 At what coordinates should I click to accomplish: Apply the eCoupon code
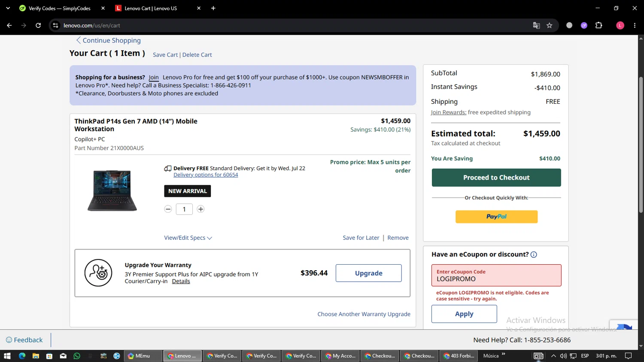coord(464,314)
